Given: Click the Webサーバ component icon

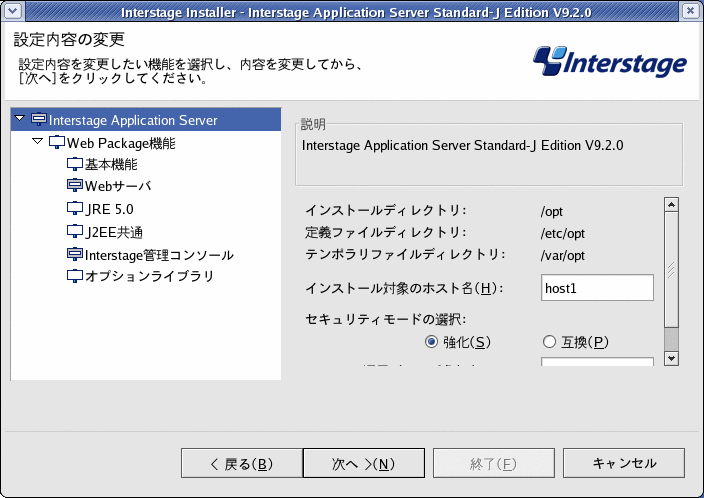Looking at the screenshot, I should 75,185.
